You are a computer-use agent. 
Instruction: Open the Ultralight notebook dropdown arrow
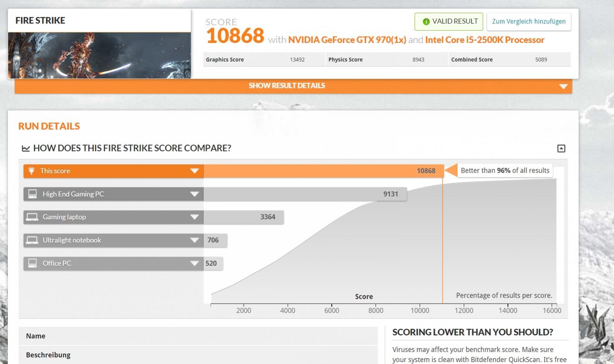[194, 240]
